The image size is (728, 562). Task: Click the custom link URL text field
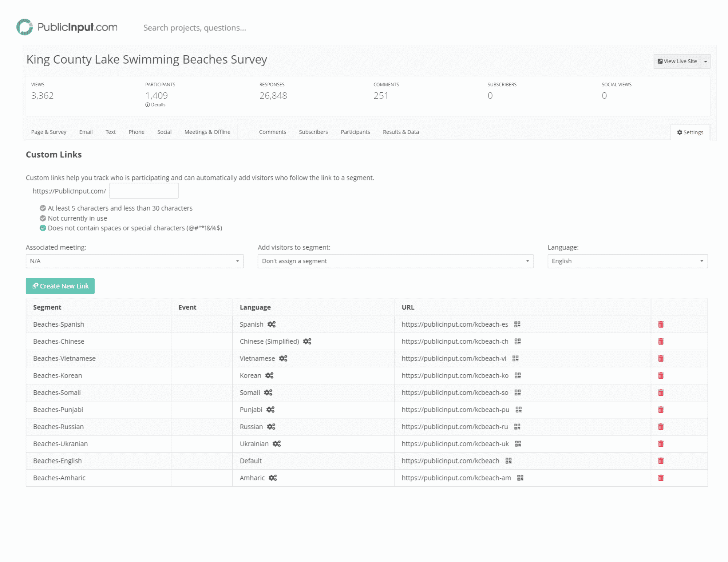pyautogui.click(x=144, y=191)
